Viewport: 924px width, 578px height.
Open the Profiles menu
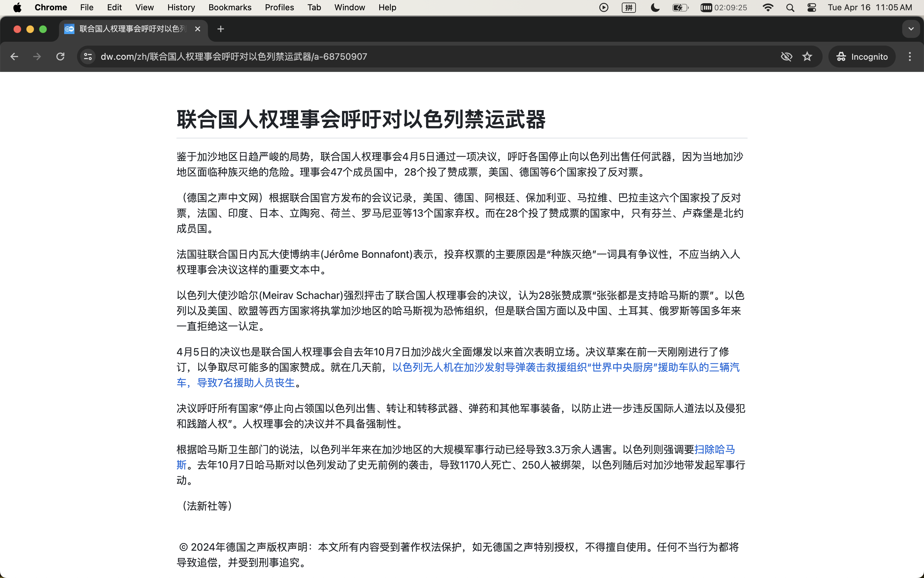click(x=279, y=7)
